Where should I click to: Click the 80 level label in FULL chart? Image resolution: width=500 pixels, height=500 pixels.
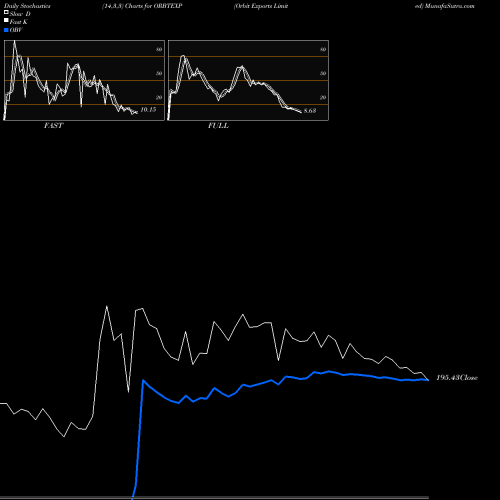tap(323, 49)
